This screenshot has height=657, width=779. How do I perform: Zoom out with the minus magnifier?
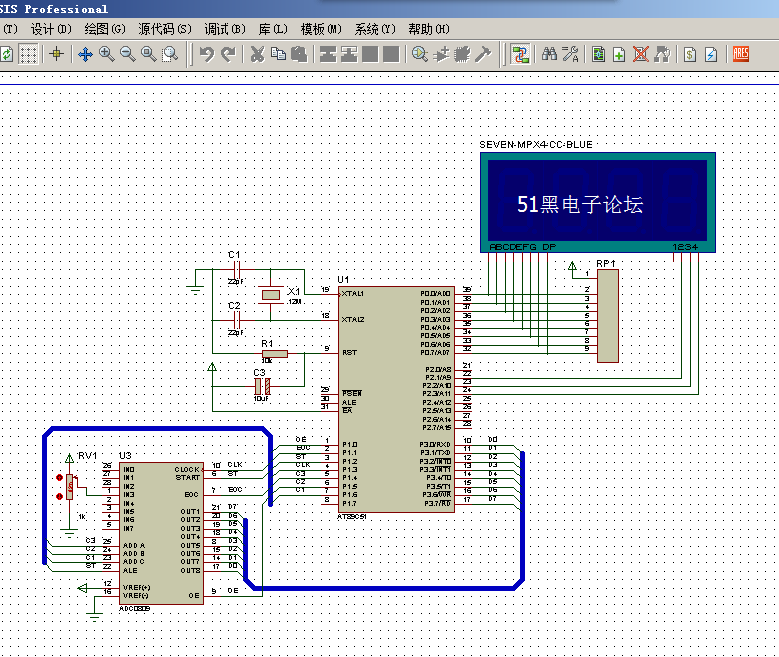[x=128, y=54]
